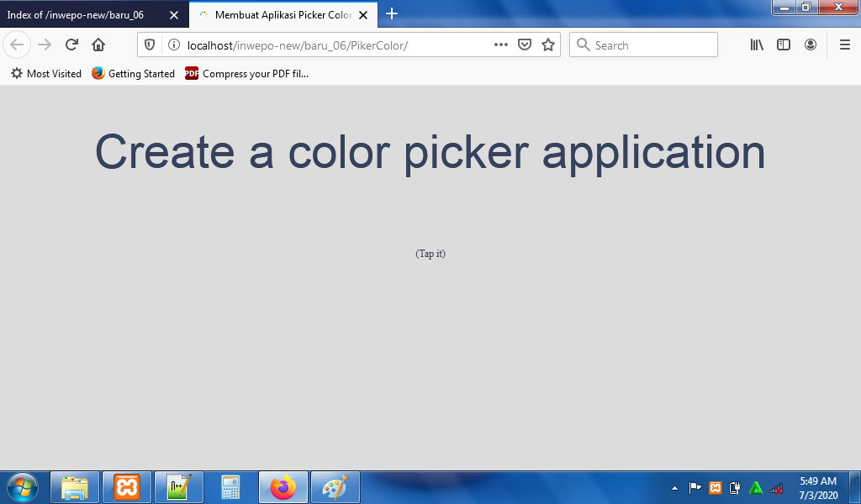Open the clock showing 5:49 AM
861x504 pixels.
point(817,487)
